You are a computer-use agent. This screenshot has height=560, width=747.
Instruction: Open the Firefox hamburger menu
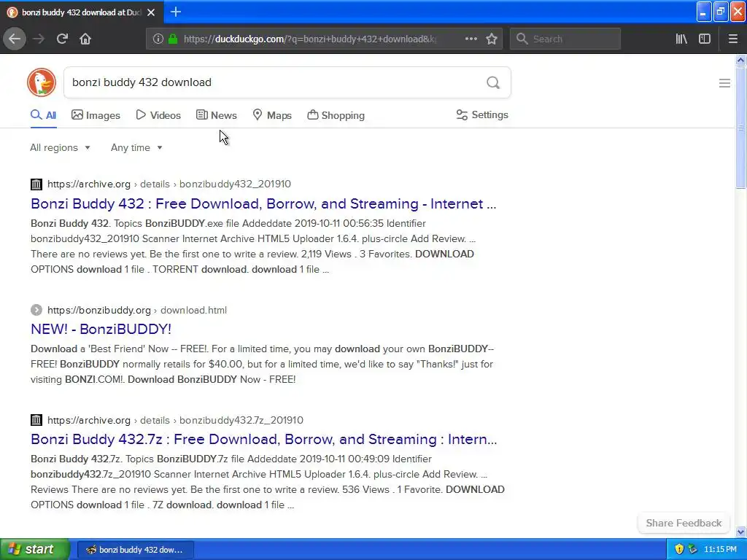click(732, 39)
